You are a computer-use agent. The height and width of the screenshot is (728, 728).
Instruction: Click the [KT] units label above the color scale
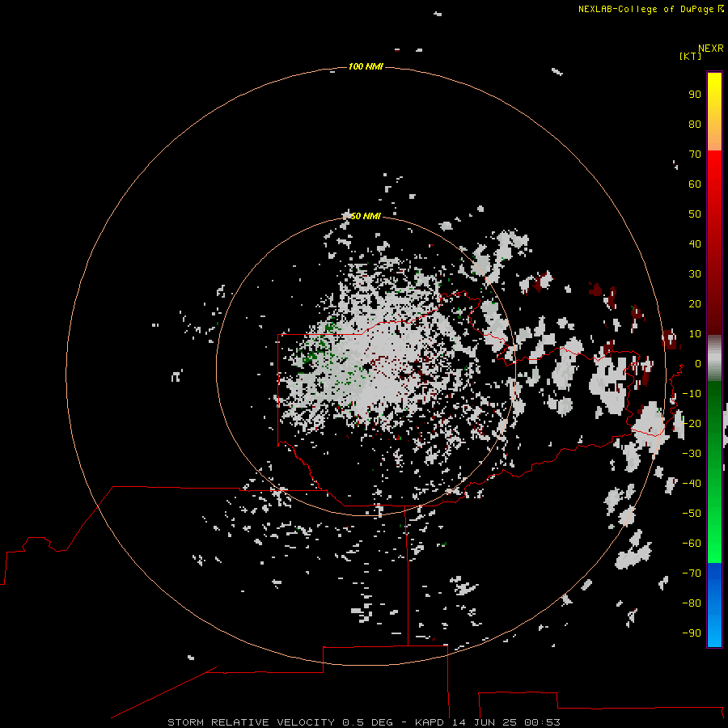[x=690, y=56]
